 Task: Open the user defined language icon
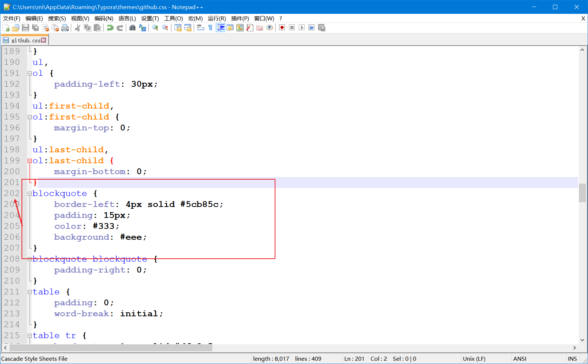[x=230, y=28]
